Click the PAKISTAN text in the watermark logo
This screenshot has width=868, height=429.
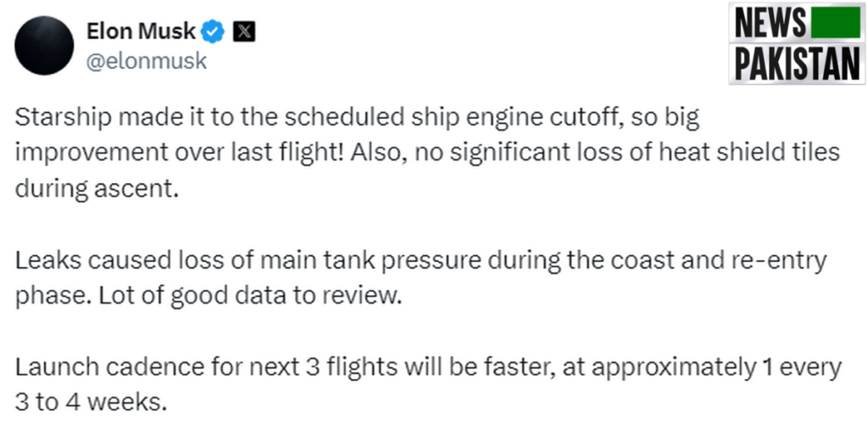pos(797,63)
